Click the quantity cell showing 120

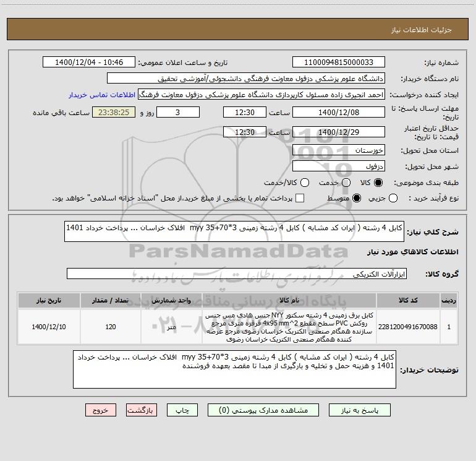[111, 327]
